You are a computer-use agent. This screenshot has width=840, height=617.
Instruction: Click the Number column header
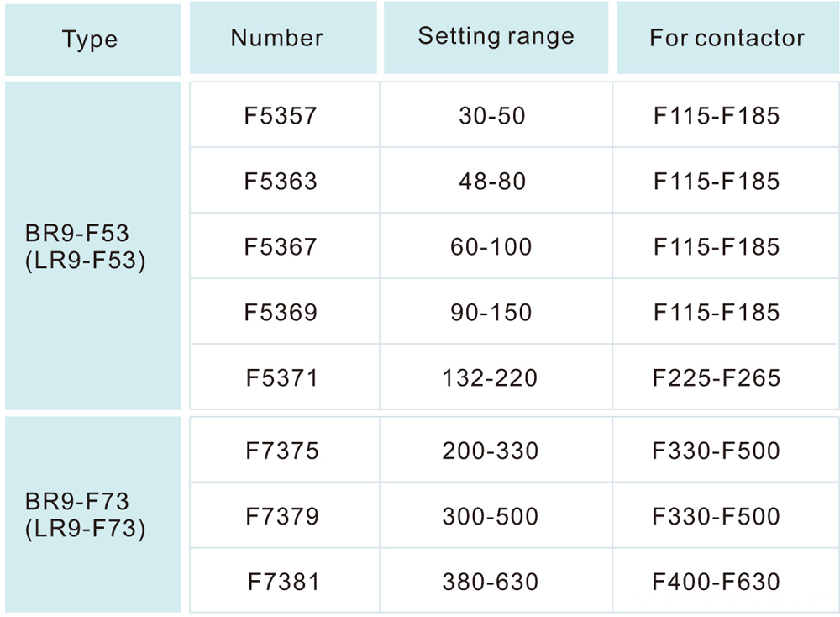click(x=277, y=38)
